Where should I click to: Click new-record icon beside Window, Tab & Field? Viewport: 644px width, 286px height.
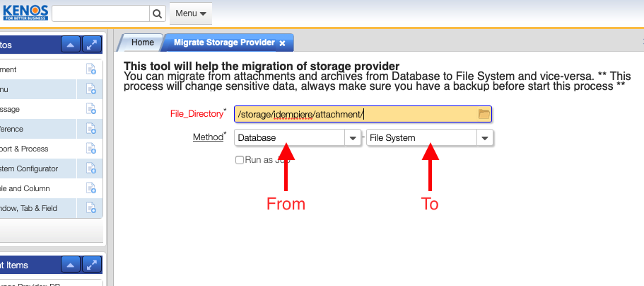90,208
